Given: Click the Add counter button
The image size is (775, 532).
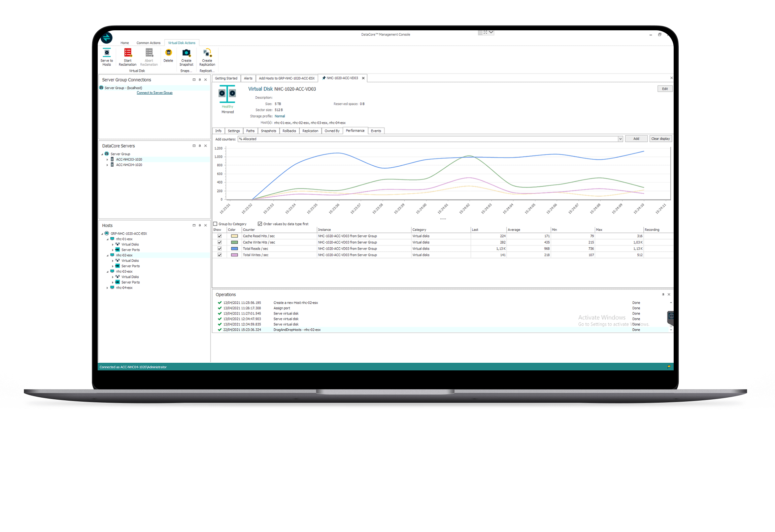Looking at the screenshot, I should coord(636,139).
